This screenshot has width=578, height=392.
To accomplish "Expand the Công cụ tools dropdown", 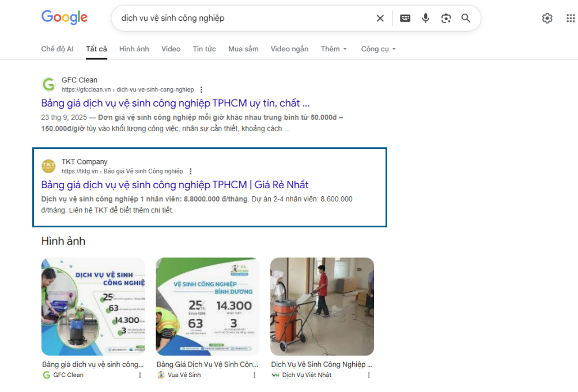I will pyautogui.click(x=378, y=49).
